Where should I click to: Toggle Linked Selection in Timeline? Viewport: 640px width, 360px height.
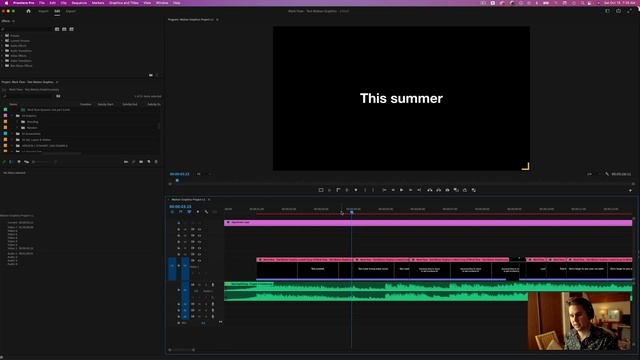[x=189, y=212]
